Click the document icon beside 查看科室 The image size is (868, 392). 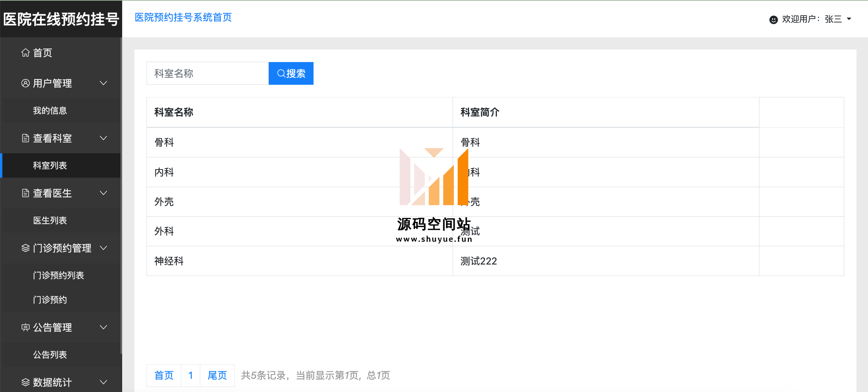[x=25, y=138]
